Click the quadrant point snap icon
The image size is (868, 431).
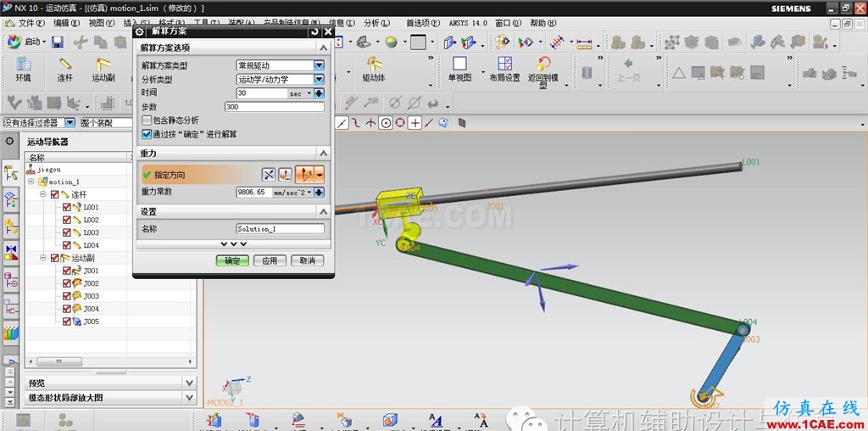click(x=400, y=123)
